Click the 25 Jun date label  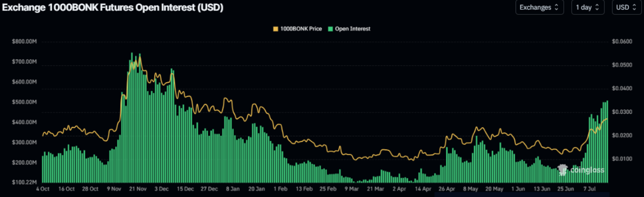566,189
